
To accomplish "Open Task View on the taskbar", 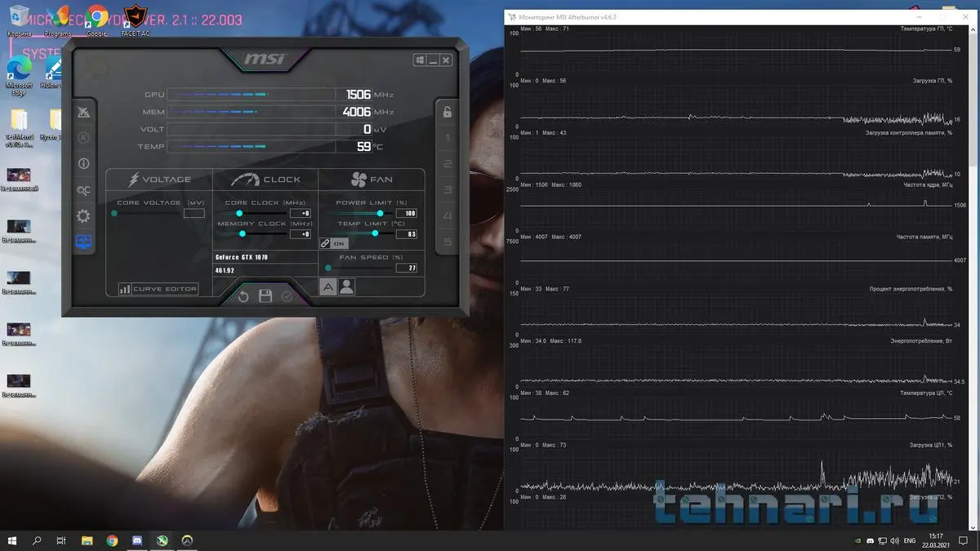I will click(x=61, y=540).
